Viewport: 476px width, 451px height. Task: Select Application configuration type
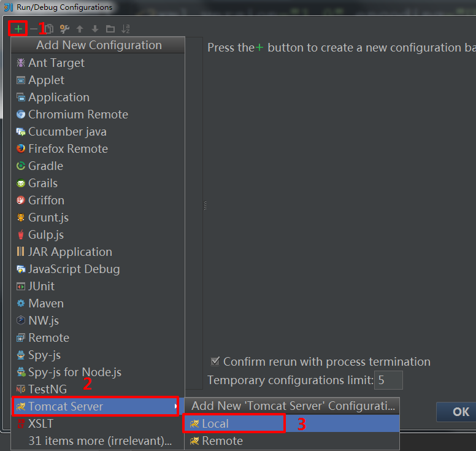coord(98,97)
